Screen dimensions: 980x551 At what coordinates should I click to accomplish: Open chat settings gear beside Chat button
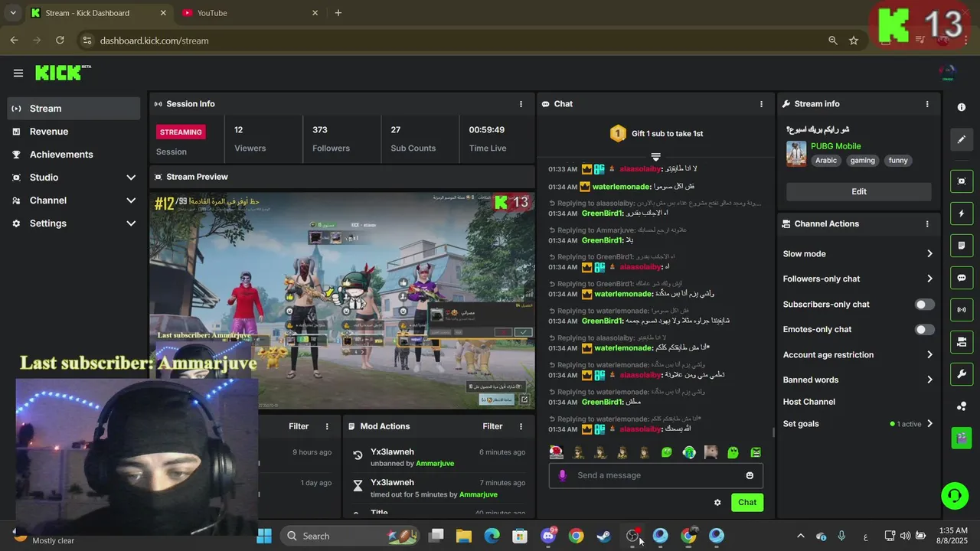[717, 503]
